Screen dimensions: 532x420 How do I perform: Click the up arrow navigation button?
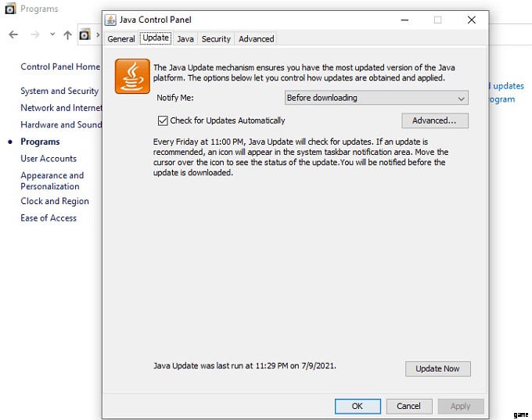point(68,34)
